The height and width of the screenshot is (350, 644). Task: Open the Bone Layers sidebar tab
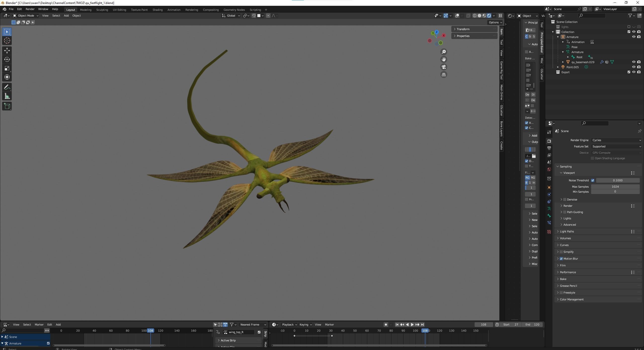click(501, 129)
